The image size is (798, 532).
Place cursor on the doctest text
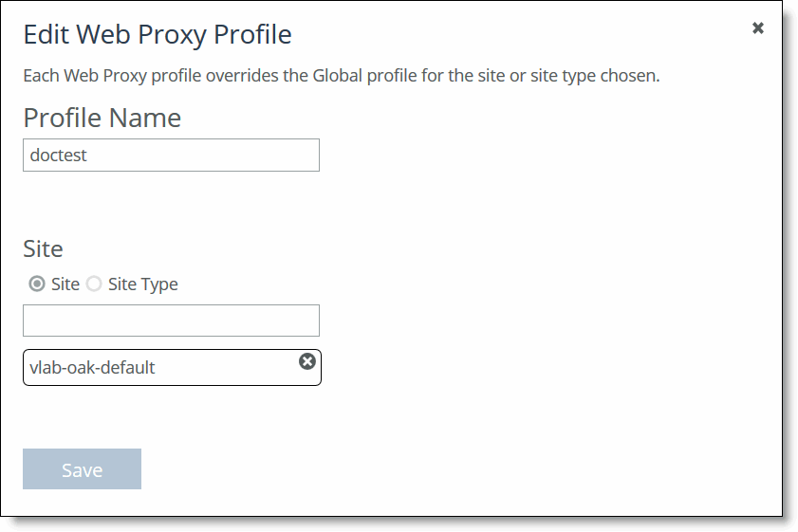pyautogui.click(x=58, y=156)
